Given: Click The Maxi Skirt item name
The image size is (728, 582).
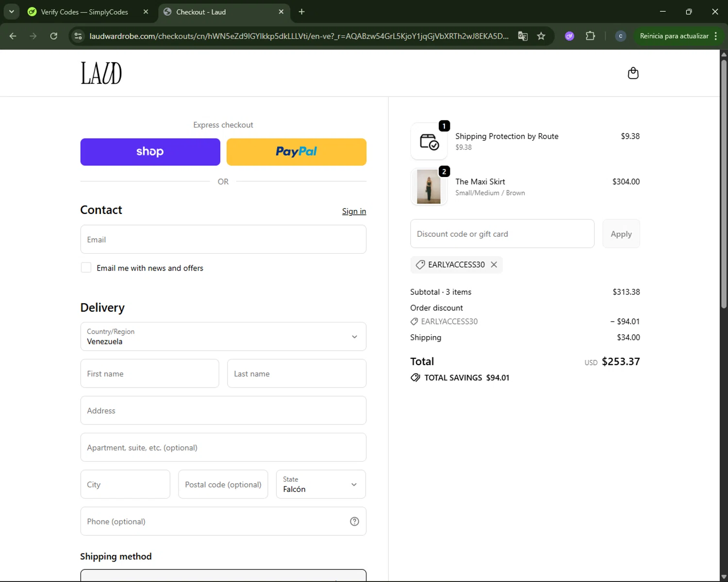Looking at the screenshot, I should [480, 182].
